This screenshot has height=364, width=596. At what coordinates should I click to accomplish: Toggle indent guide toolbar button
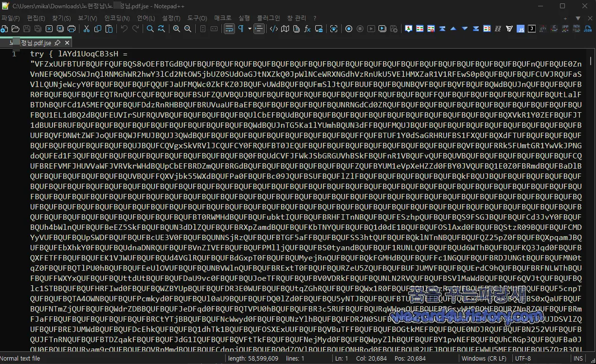click(259, 29)
